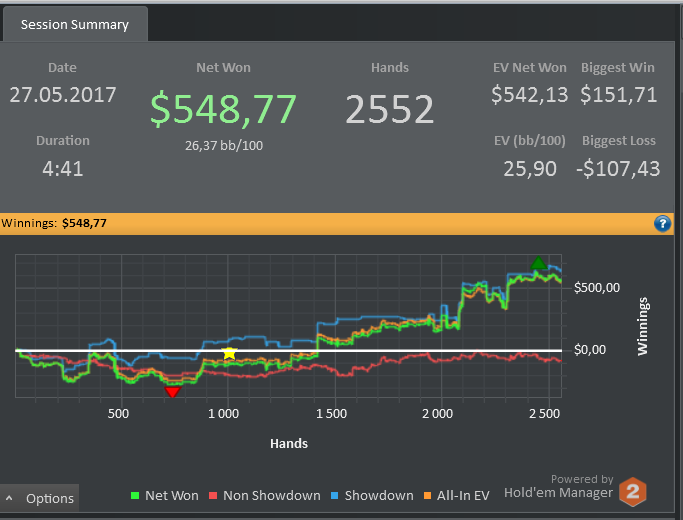Click the 500 hands axis label

point(118,413)
